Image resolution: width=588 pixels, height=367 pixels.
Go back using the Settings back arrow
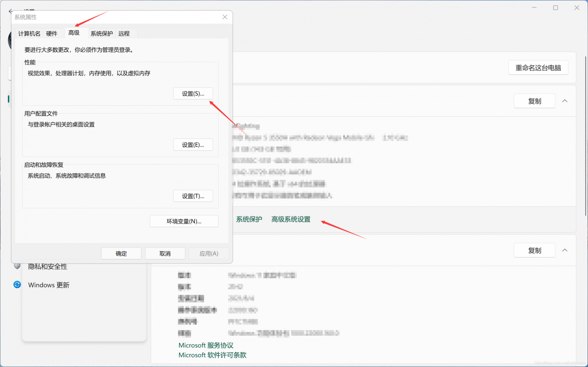pos(10,11)
